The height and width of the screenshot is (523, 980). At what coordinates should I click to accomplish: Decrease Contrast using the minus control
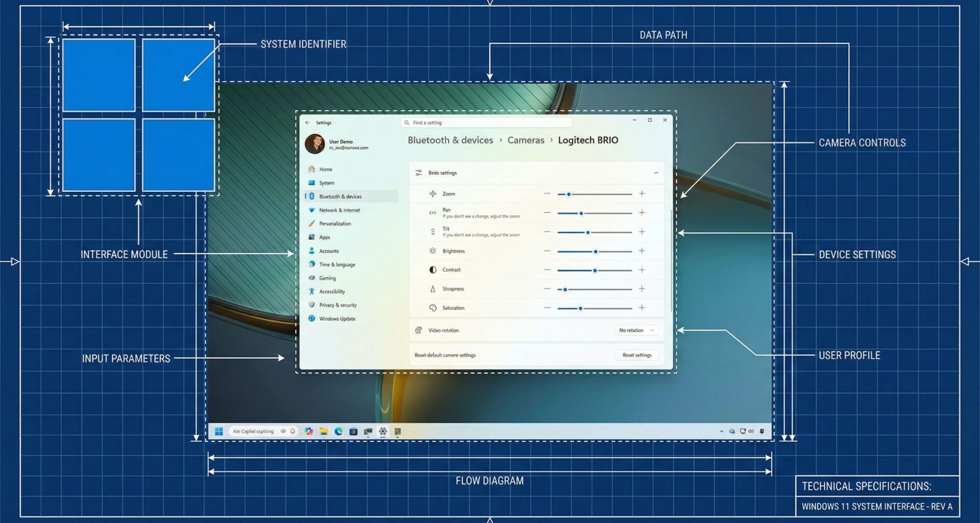click(546, 270)
